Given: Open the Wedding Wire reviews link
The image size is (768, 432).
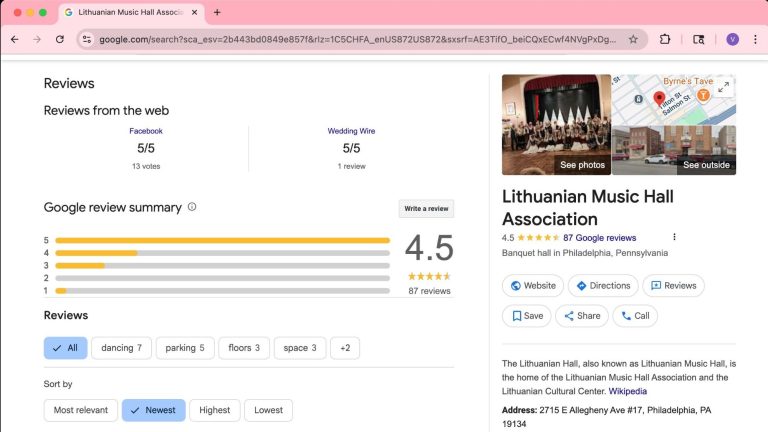Looking at the screenshot, I should tap(351, 131).
